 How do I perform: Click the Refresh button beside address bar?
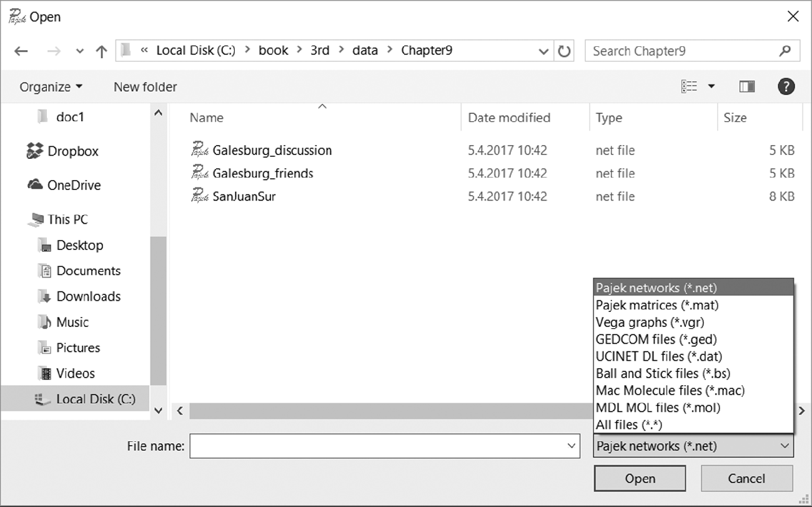[x=564, y=51]
